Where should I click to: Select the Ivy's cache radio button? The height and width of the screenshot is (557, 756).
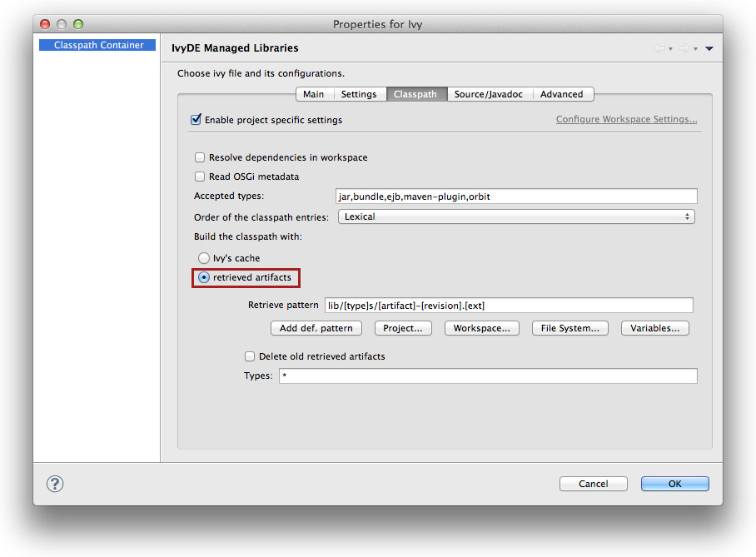204,259
